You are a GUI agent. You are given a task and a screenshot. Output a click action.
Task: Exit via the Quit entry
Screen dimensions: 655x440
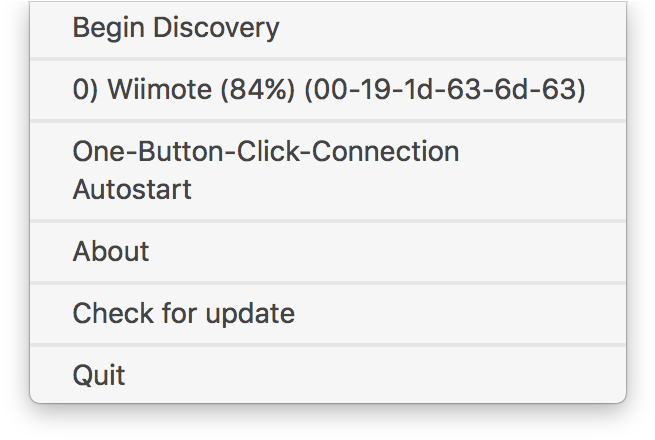point(99,375)
